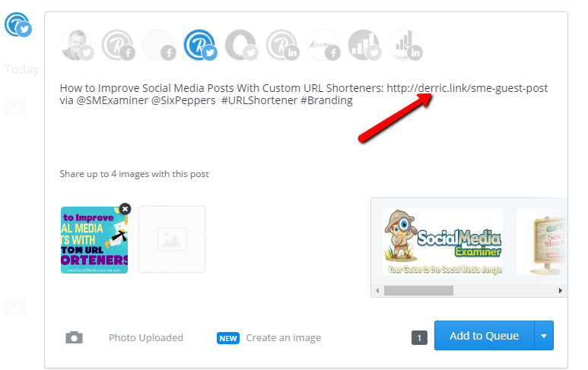Click the faded Today label in the sidebar

[22, 70]
